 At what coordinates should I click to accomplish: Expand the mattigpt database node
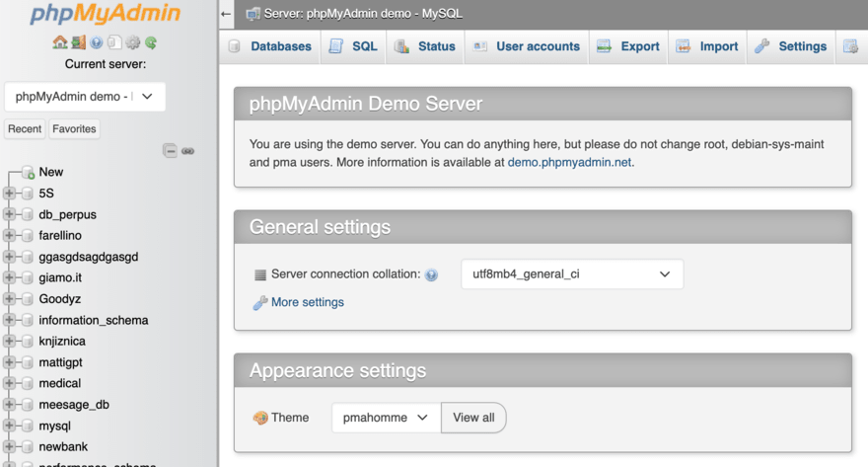(x=9, y=362)
